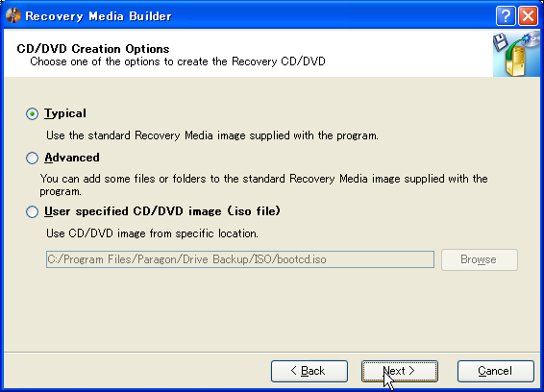Click the ISO file path input field
Image resolution: width=544 pixels, height=392 pixels.
(239, 259)
